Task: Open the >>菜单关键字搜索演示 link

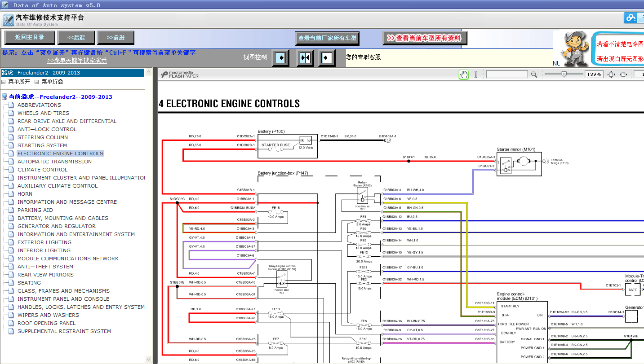Action: point(77,60)
